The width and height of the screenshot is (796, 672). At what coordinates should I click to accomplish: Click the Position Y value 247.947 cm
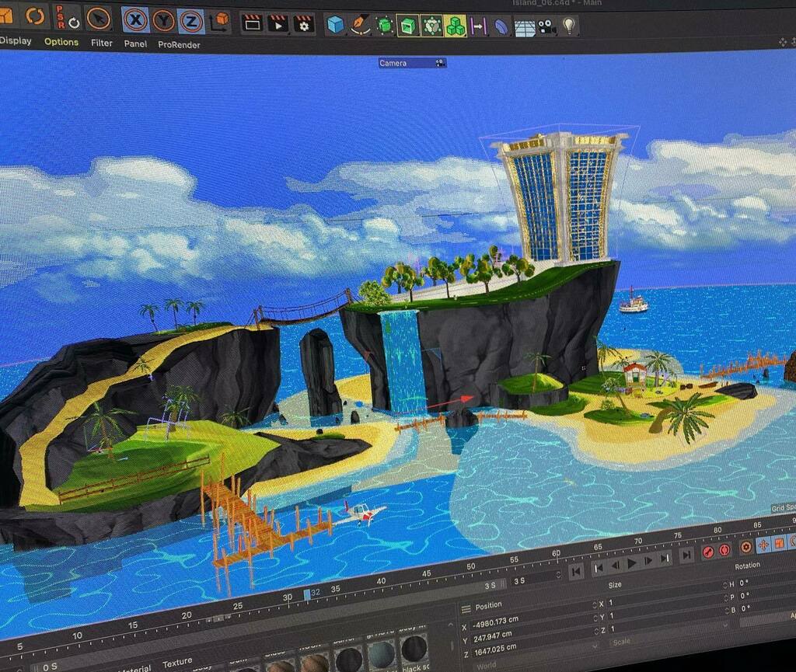pyautogui.click(x=493, y=636)
